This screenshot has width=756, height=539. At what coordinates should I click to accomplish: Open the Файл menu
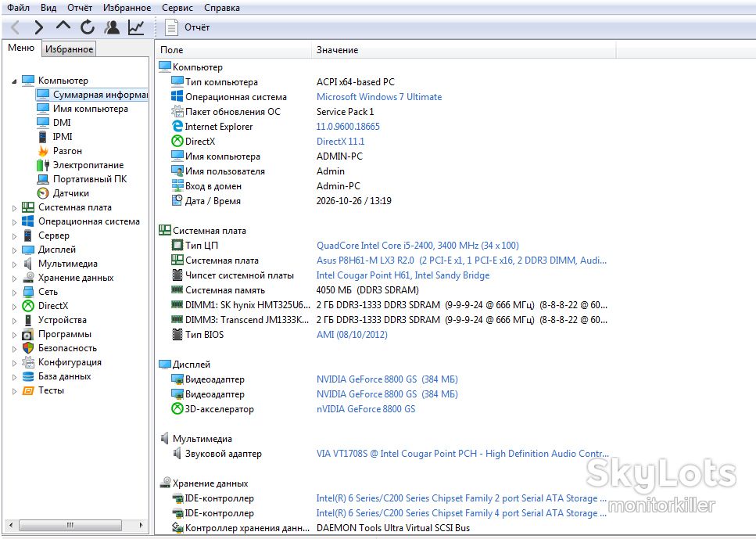point(18,8)
